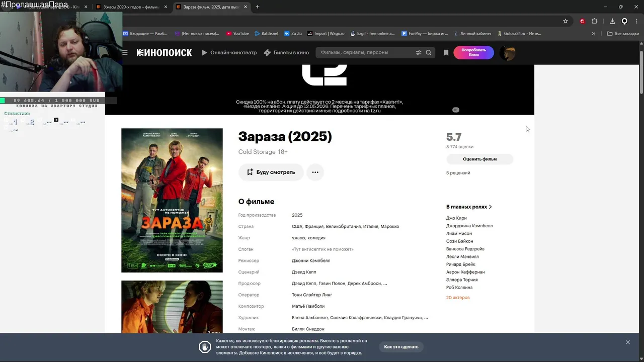
Task: Open Battle.net bookmark
Action: click(266, 34)
